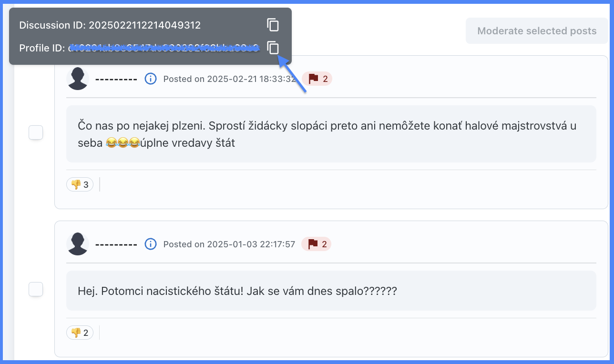Click 'Posted on 2025-02-21 18:33:32' timestamp
This screenshot has height=364, width=614.
coord(230,79)
